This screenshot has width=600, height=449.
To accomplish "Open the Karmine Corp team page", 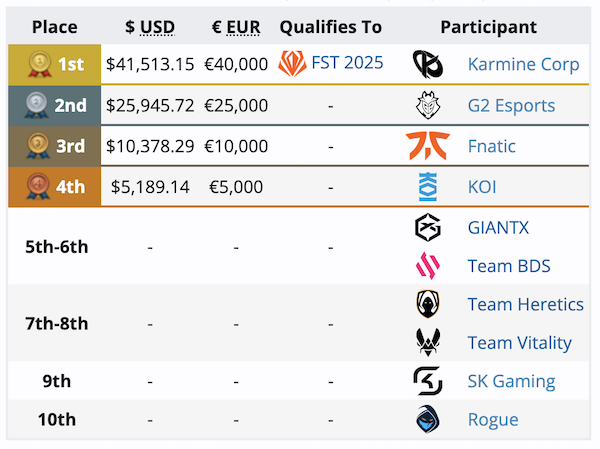I will pos(523,65).
